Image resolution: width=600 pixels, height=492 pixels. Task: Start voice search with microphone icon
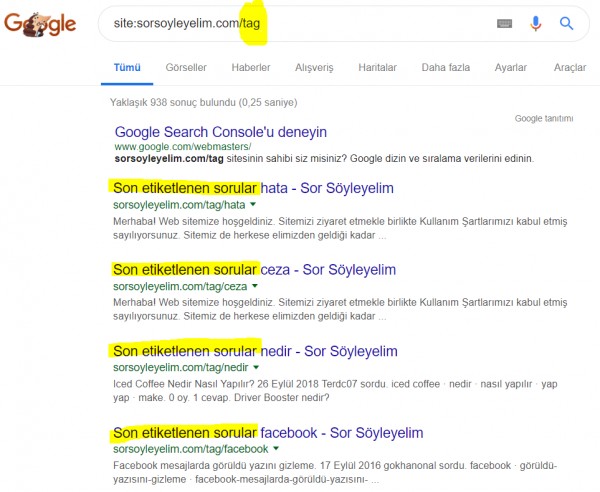click(535, 24)
